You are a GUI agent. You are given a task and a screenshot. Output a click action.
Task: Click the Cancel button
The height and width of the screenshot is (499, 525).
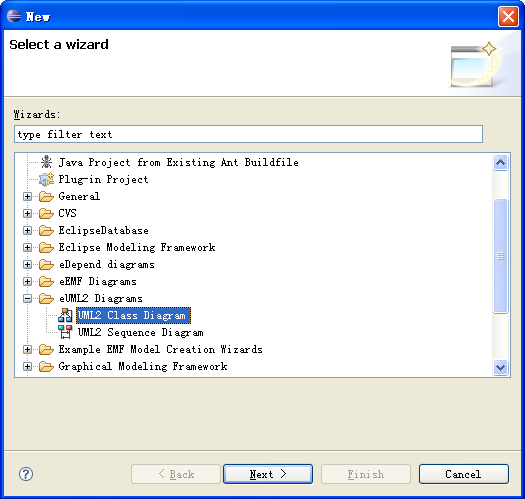(464, 474)
